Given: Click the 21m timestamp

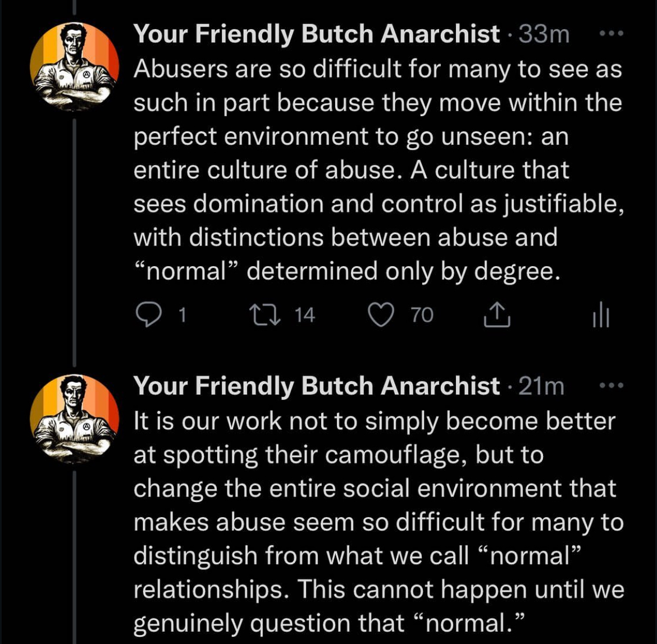Looking at the screenshot, I should [541, 386].
